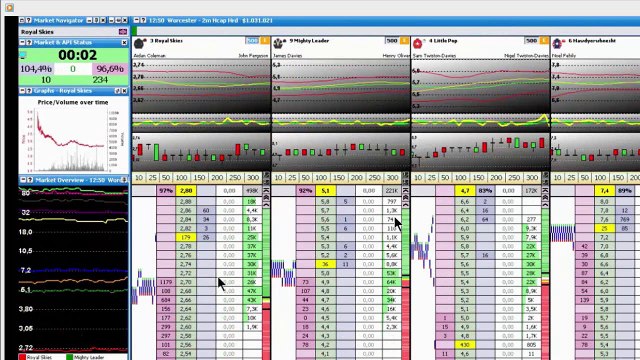Click Mighty Leader yellow 5,1 price cell
This screenshot has height=360, width=640.
click(x=325, y=191)
